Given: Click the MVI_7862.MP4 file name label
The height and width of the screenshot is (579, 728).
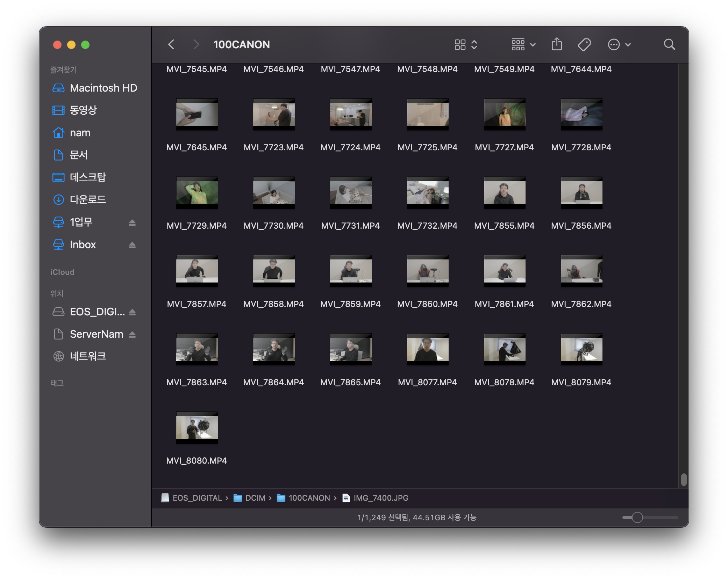Looking at the screenshot, I should pyautogui.click(x=581, y=304).
